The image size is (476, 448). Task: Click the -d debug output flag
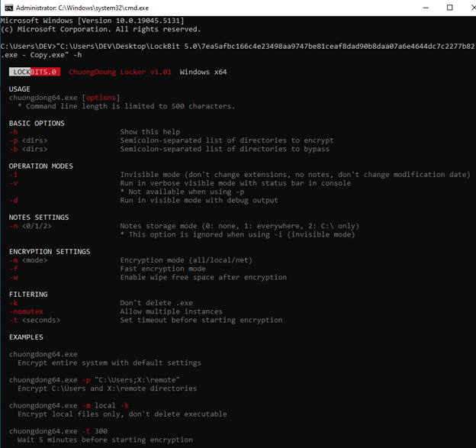pos(13,200)
